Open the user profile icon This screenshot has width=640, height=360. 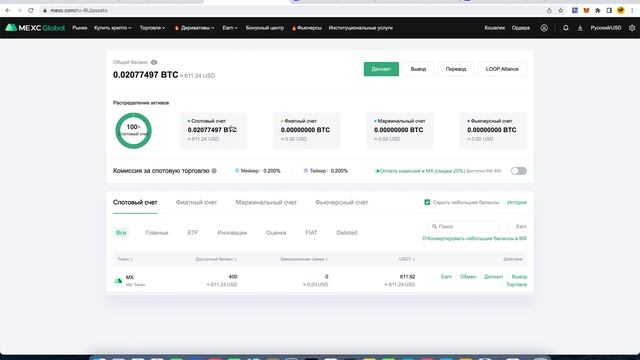click(544, 28)
